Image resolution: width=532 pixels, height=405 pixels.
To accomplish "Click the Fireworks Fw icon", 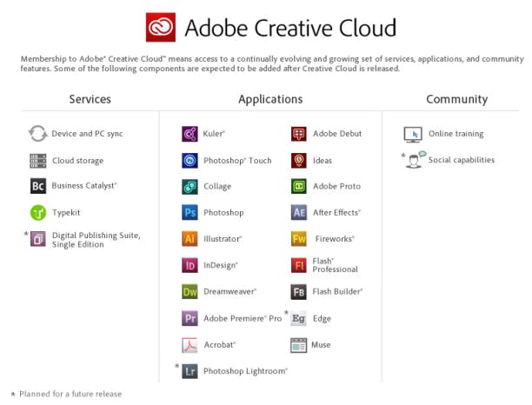I will tap(299, 239).
